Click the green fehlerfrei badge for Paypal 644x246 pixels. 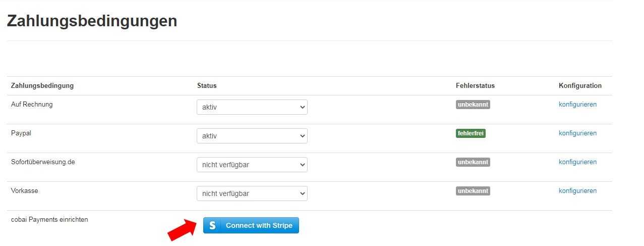[x=471, y=133]
